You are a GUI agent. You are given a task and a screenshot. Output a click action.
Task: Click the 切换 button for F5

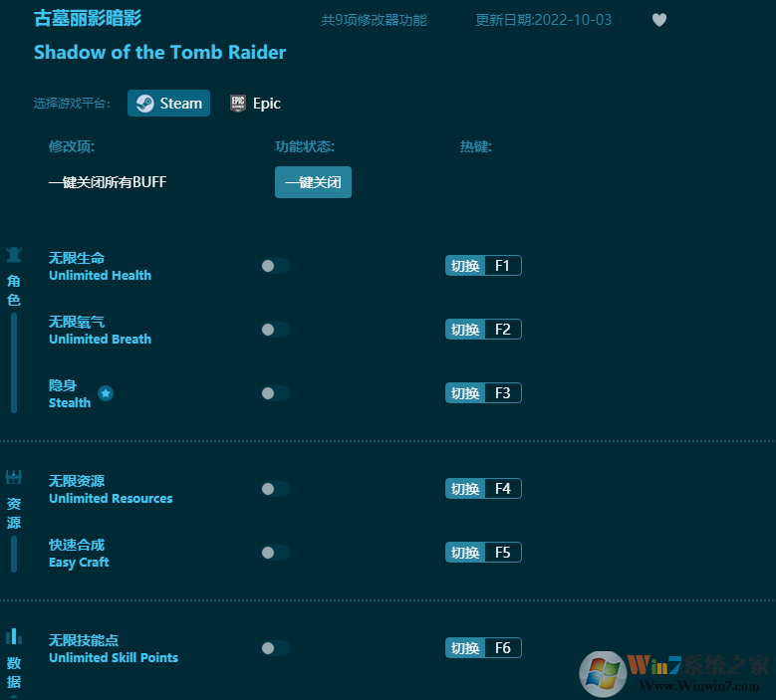tap(465, 553)
